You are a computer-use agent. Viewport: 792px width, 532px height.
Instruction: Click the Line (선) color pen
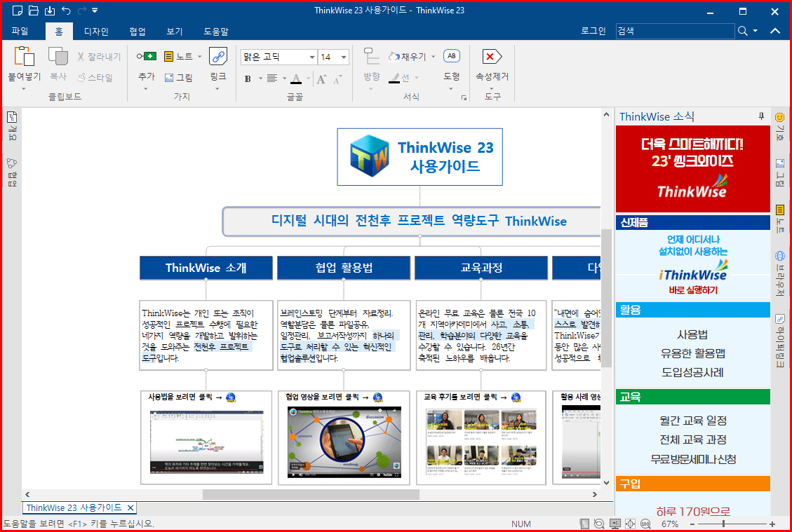[394, 78]
